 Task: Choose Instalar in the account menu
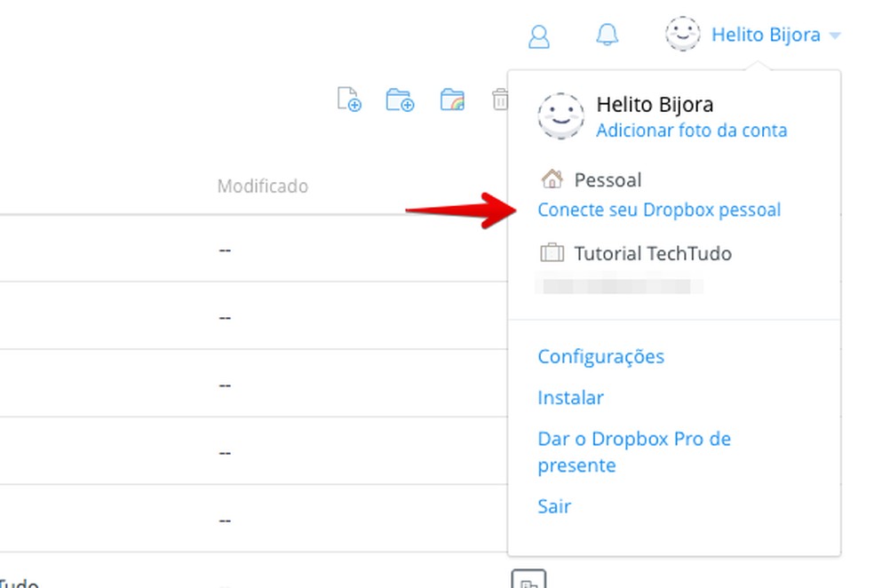click(x=570, y=398)
